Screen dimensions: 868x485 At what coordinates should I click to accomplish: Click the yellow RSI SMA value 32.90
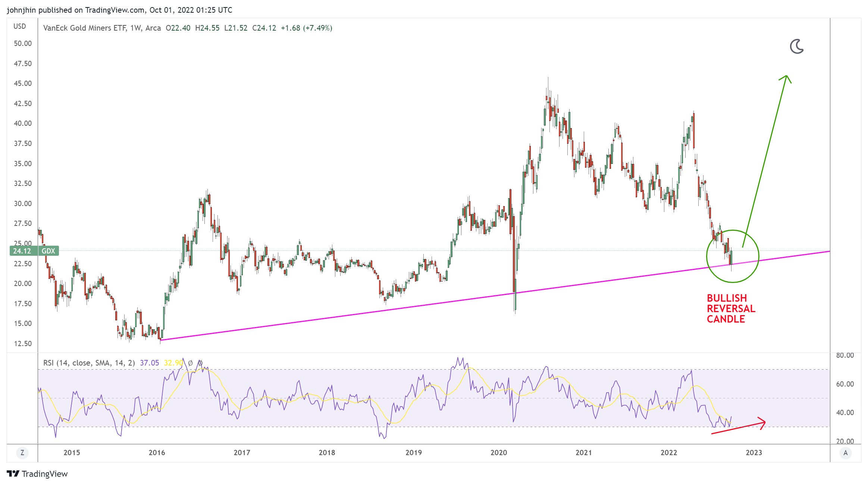point(173,363)
